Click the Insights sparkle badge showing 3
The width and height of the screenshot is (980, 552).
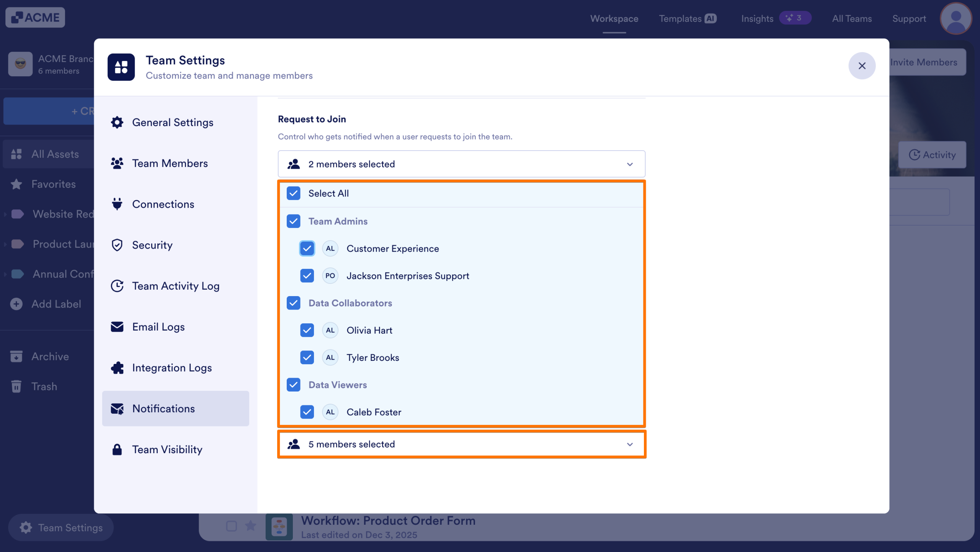(795, 18)
